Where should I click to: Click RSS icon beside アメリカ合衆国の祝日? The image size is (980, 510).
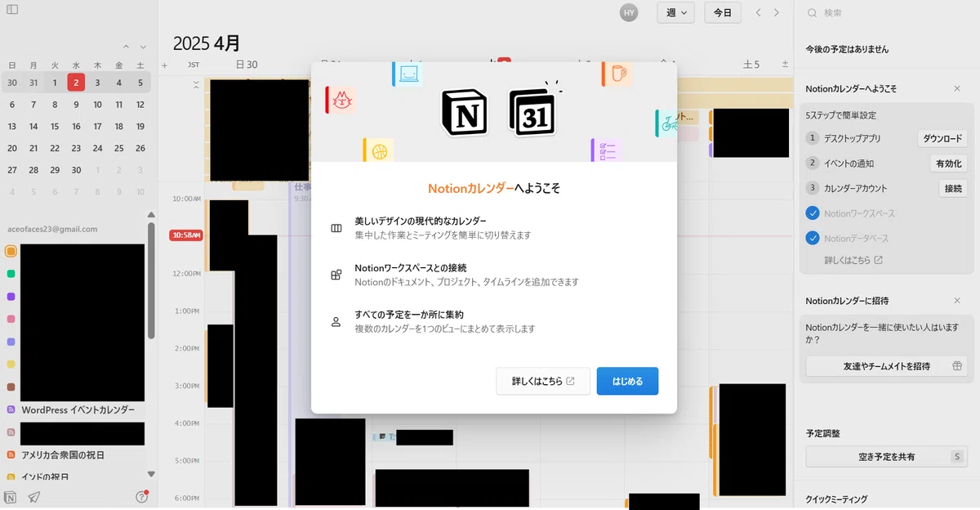coord(11,454)
